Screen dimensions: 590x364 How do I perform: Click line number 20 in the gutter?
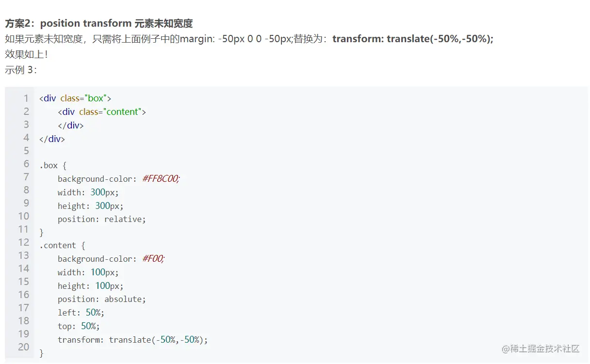click(x=24, y=347)
